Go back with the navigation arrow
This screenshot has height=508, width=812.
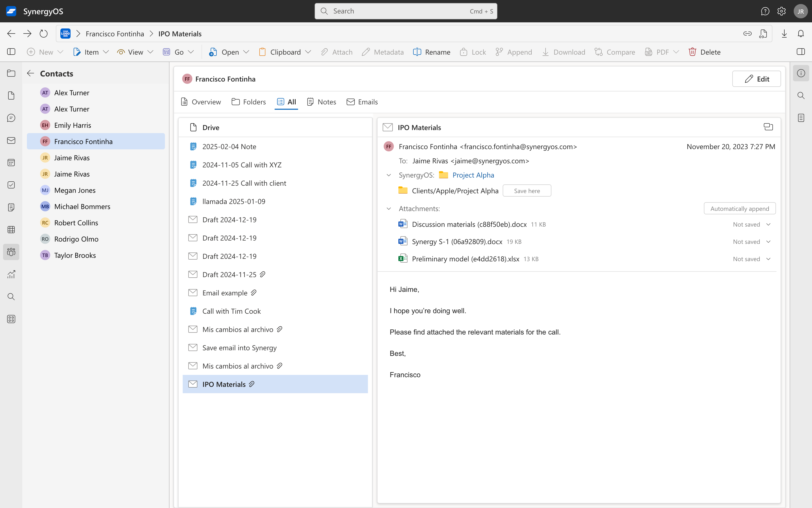tap(11, 34)
